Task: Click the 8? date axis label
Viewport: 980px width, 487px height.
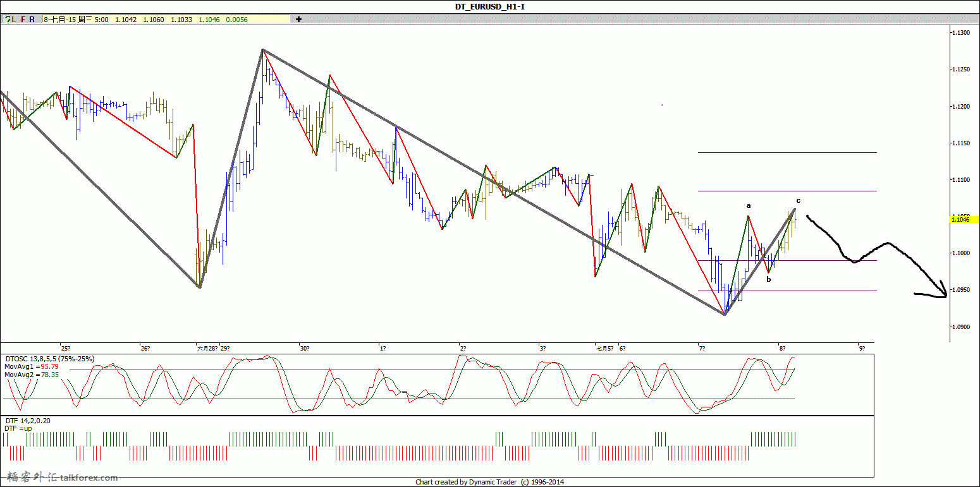Action: tap(781, 348)
